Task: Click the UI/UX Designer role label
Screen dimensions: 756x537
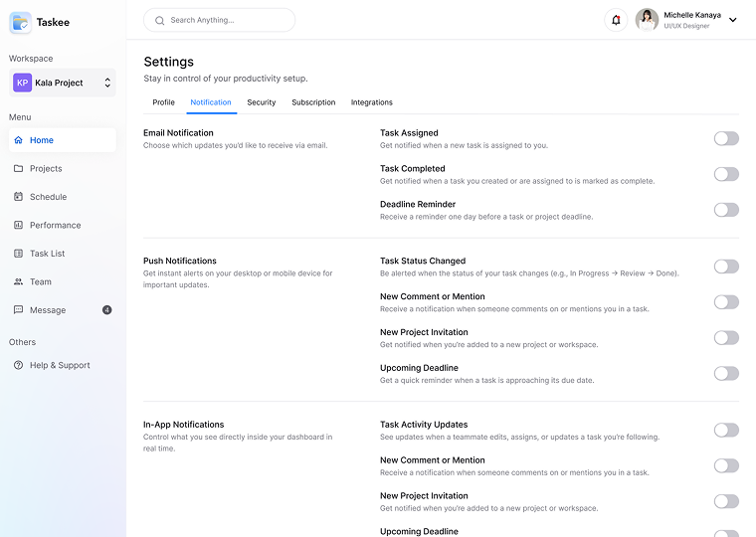Action: coord(686,26)
